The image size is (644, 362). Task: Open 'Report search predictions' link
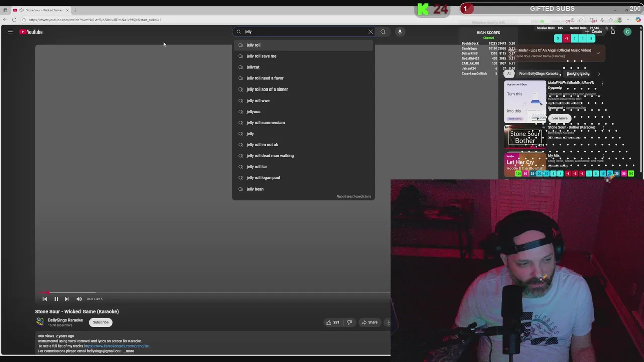click(x=353, y=196)
